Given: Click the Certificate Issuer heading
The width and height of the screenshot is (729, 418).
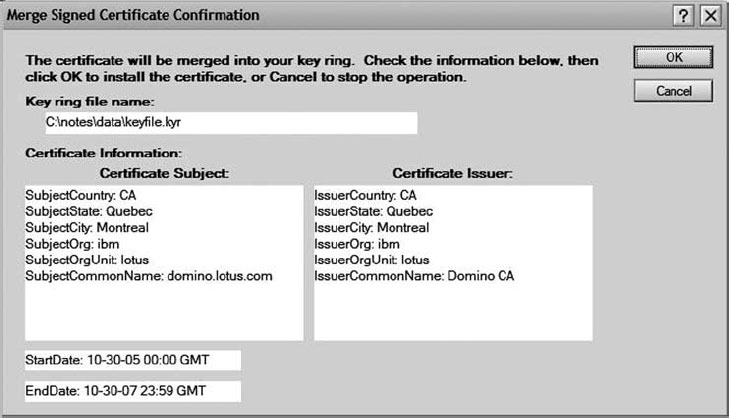Looking at the screenshot, I should (x=452, y=173).
